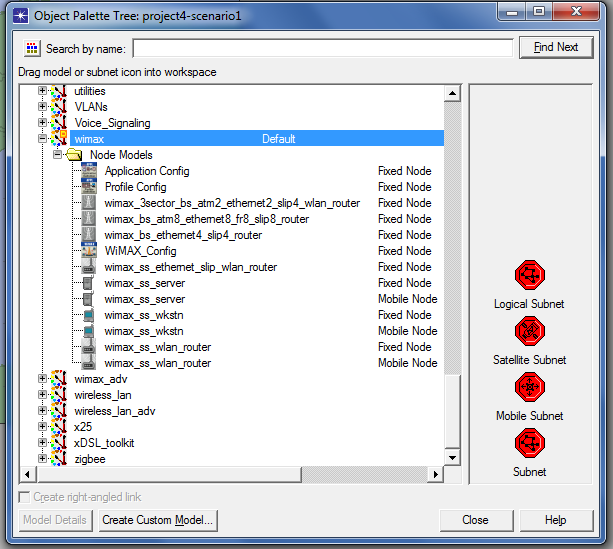Screen dimensions: 613x549
Task: Select the xDSL_toolkit tree item
Action: pyautogui.click(x=104, y=443)
